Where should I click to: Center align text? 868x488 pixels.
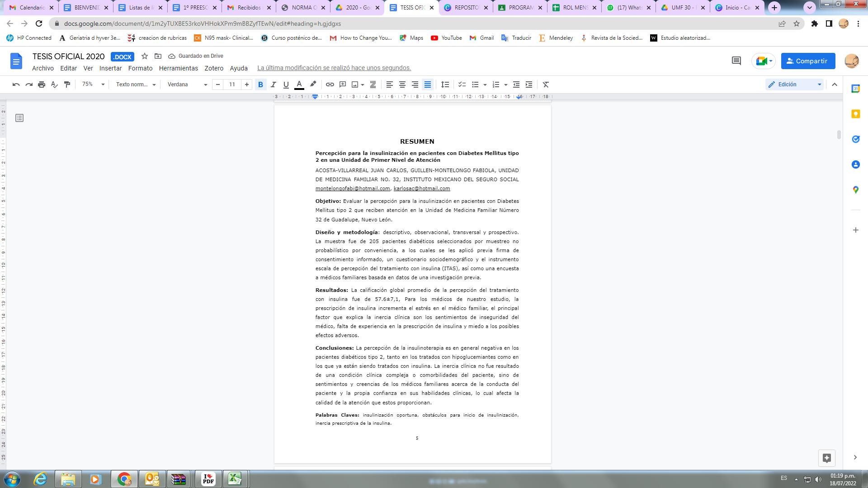(x=402, y=84)
